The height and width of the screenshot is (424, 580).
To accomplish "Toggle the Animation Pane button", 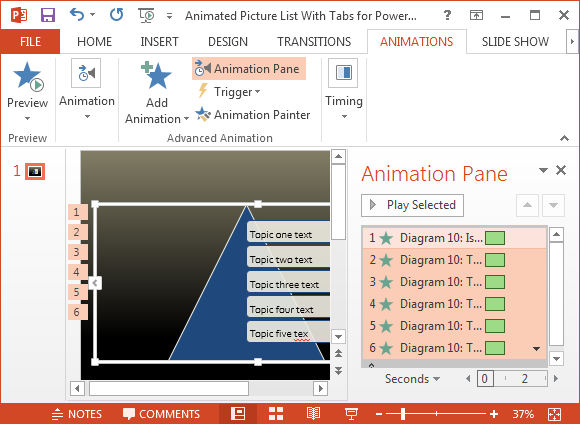I will click(249, 68).
